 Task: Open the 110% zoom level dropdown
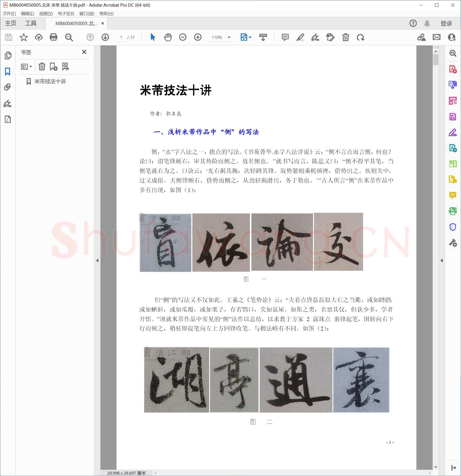coord(229,37)
